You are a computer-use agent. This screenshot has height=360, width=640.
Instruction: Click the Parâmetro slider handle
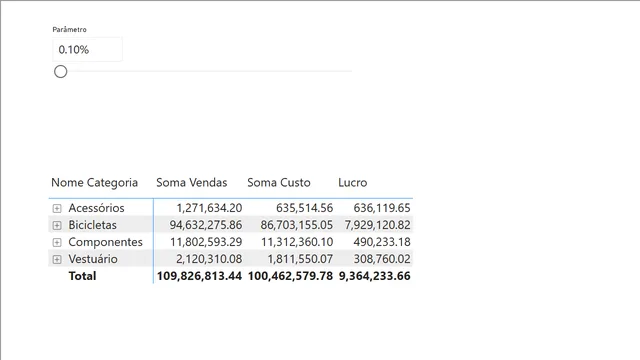pyautogui.click(x=60, y=71)
